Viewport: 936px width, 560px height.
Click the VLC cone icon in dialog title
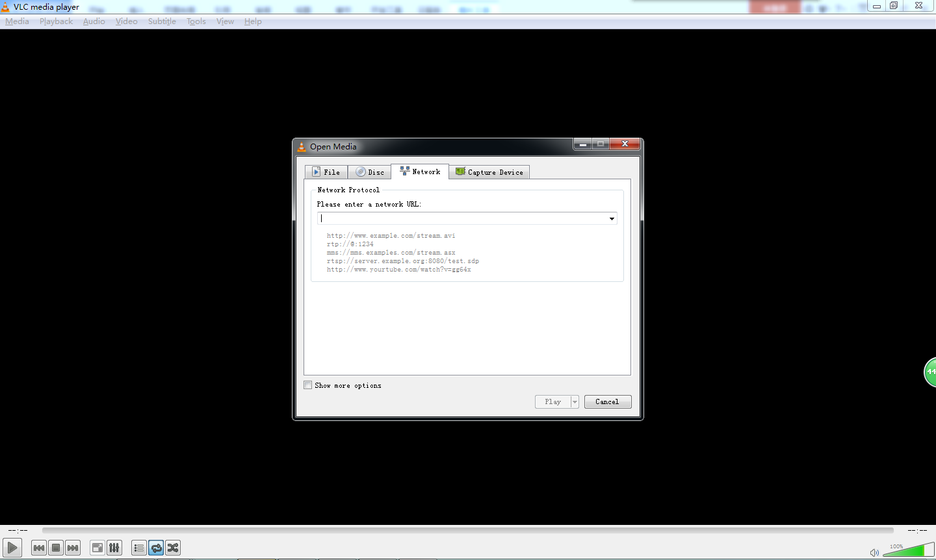[x=302, y=147]
